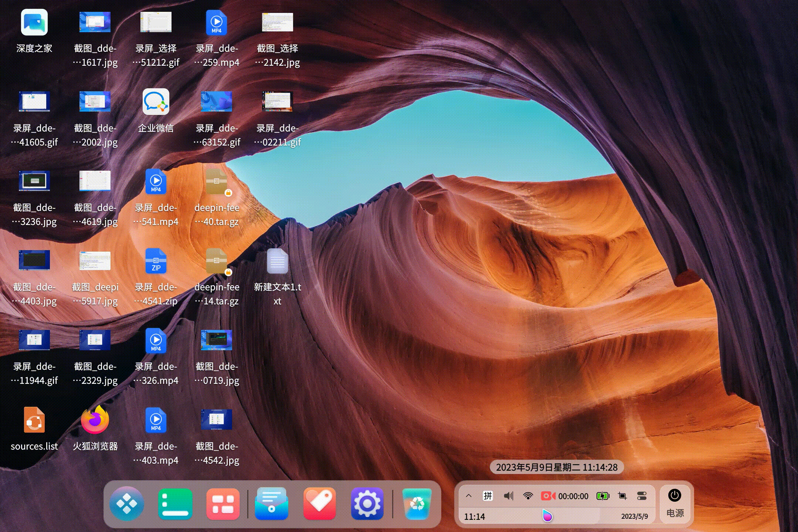Open 深度之家 from the desktop
This screenshot has width=798, height=532.
(x=34, y=23)
